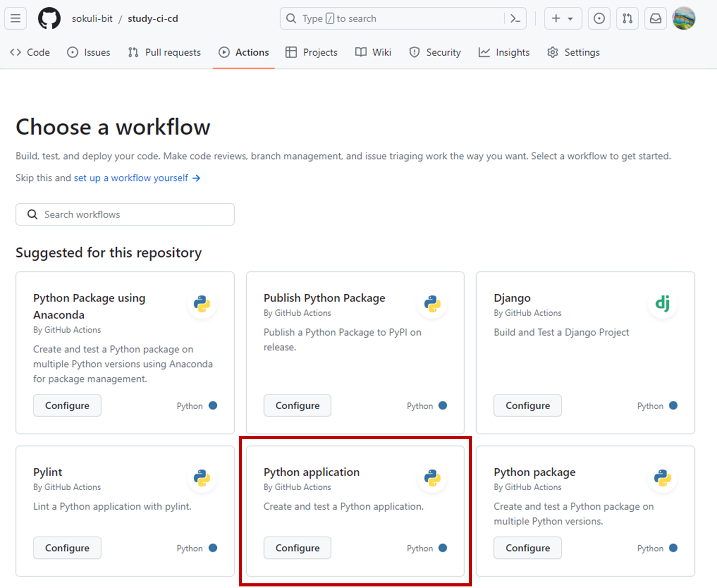Image resolution: width=717 pixels, height=588 pixels.
Task: Configure Python Package using Anaconda workflow
Action: click(67, 406)
